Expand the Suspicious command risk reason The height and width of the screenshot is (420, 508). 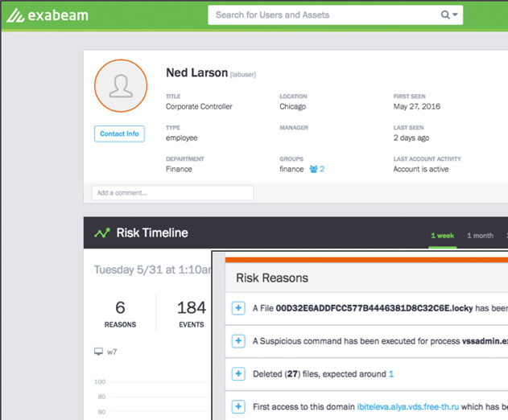(x=238, y=341)
